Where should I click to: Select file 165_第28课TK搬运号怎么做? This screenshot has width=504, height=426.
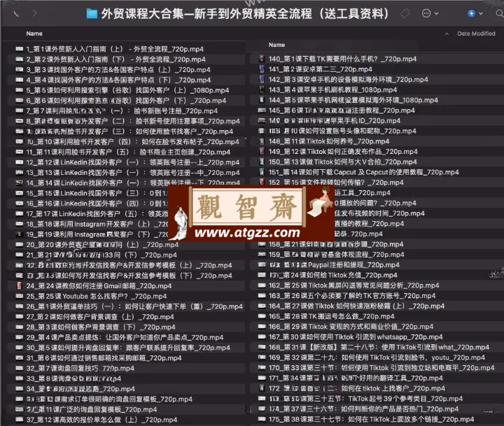(x=331, y=316)
